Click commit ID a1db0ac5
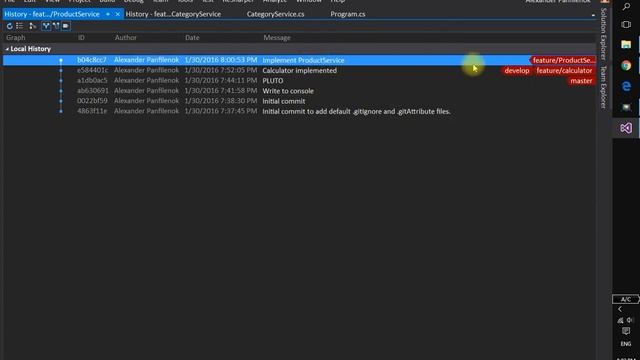640x360 pixels. click(92, 80)
